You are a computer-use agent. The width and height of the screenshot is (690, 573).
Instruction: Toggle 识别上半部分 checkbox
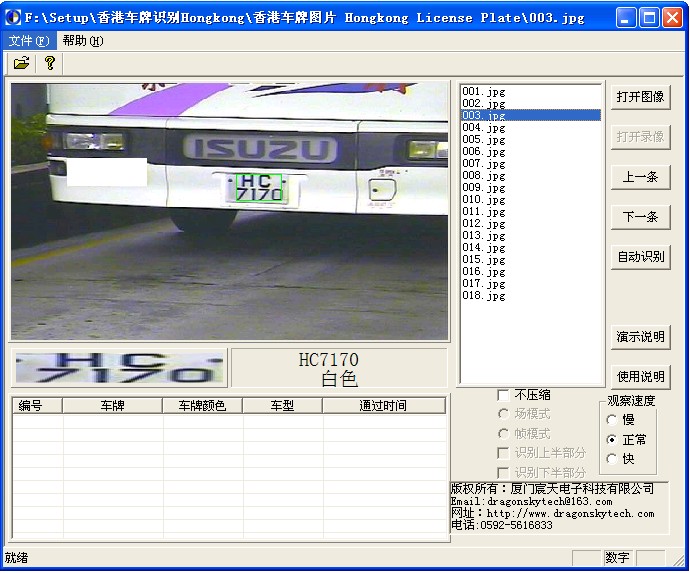pos(542,453)
